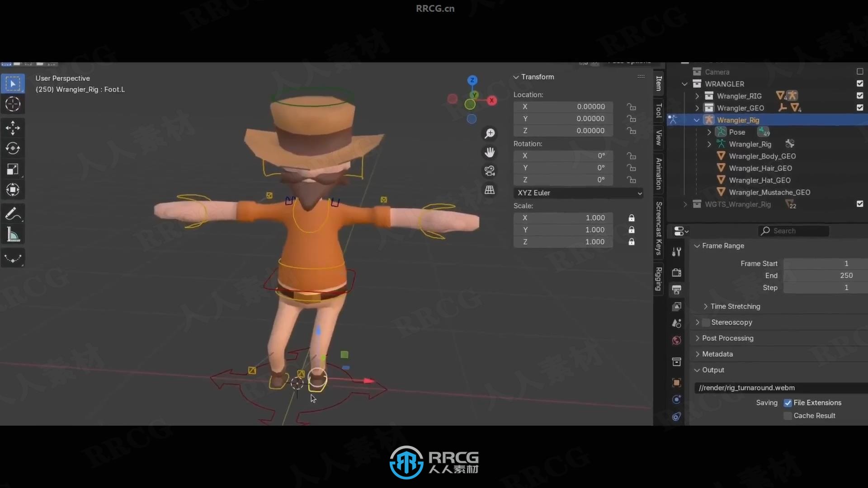Uncheck the Wrangler_GEO collection checkbox
Screen dimensions: 868x488
(x=860, y=108)
